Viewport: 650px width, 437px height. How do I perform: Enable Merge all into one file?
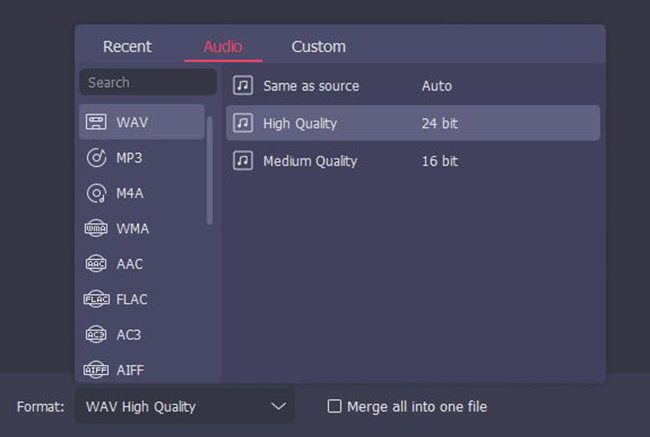tap(335, 407)
